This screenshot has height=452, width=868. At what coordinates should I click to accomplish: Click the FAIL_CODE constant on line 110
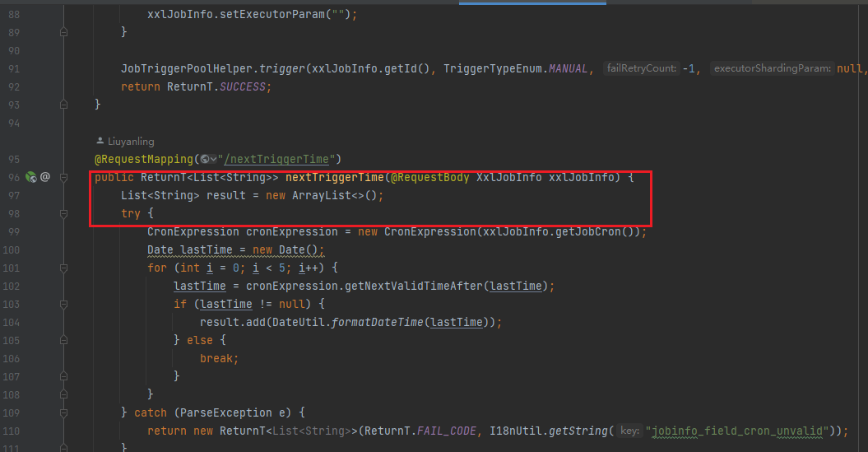click(x=446, y=431)
